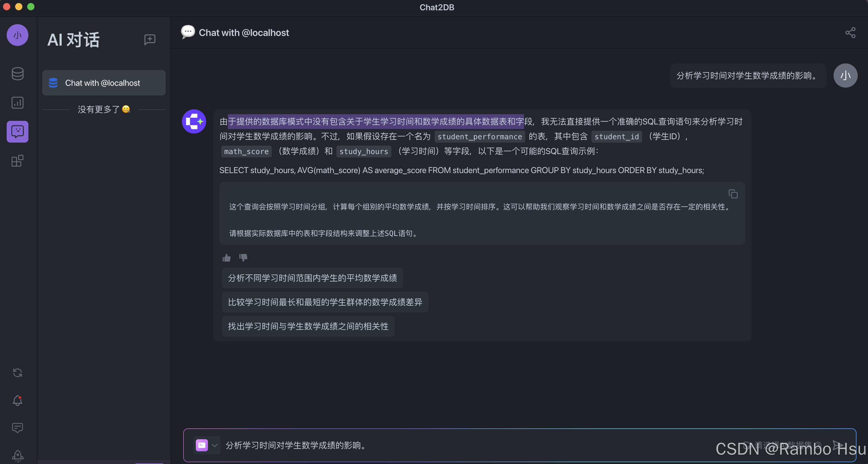
Task: Click the SELECT study_hours SQL statement text
Action: pyautogui.click(x=462, y=170)
